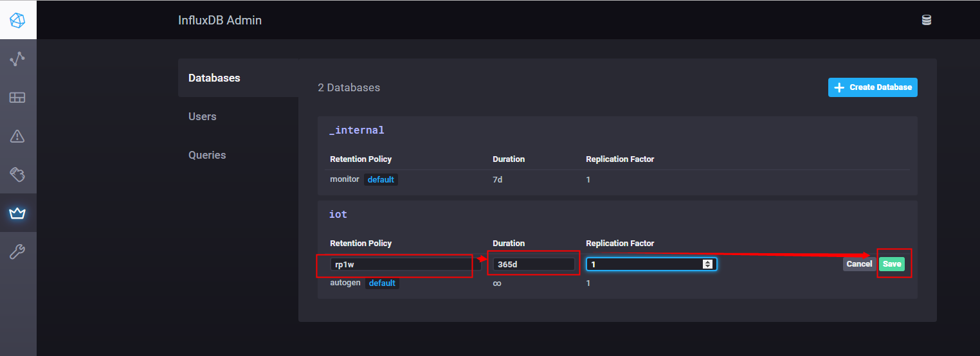980x356 pixels.
Task: Click the replication factor input field
Action: pyautogui.click(x=651, y=264)
